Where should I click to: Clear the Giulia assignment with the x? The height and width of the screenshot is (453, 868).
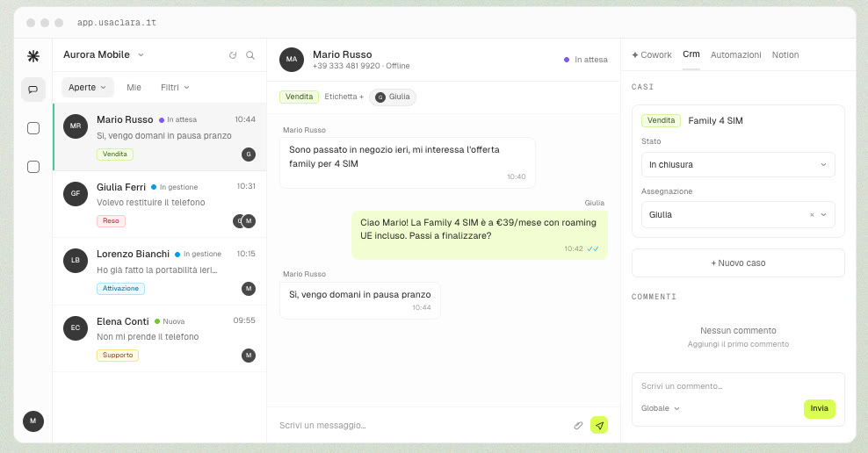(812, 215)
